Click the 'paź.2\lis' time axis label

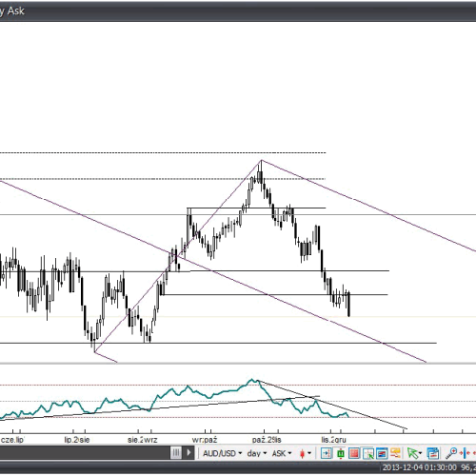pyautogui.click(x=267, y=440)
